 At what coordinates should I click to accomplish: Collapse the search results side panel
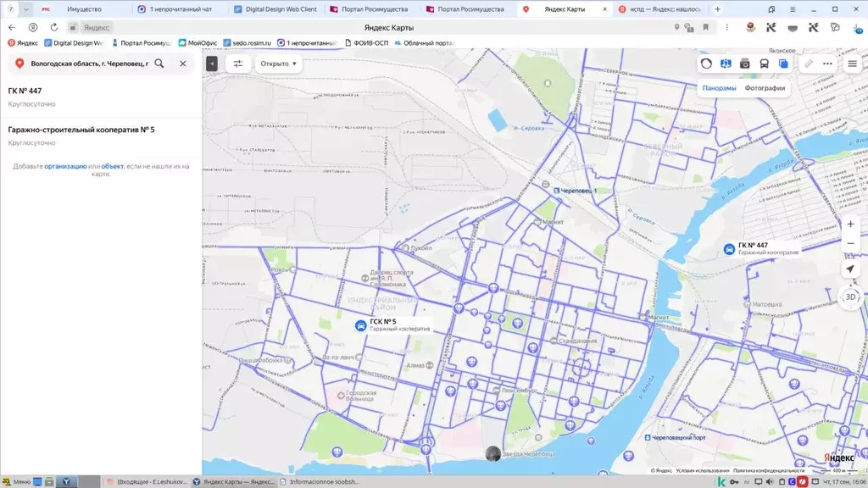212,64
